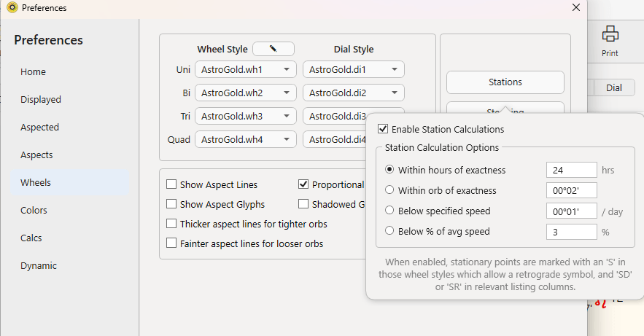Screen dimensions: 644x336
Task: Click the Stations button
Action: [505, 82]
